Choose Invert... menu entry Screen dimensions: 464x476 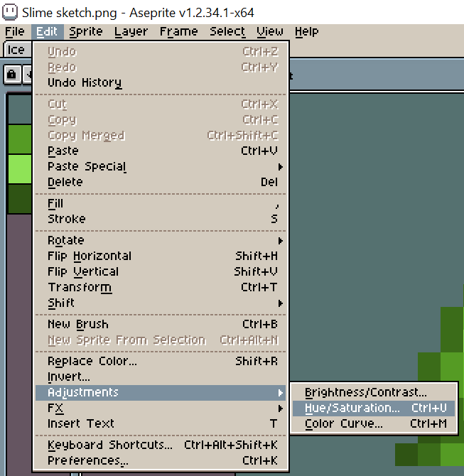click(161, 377)
